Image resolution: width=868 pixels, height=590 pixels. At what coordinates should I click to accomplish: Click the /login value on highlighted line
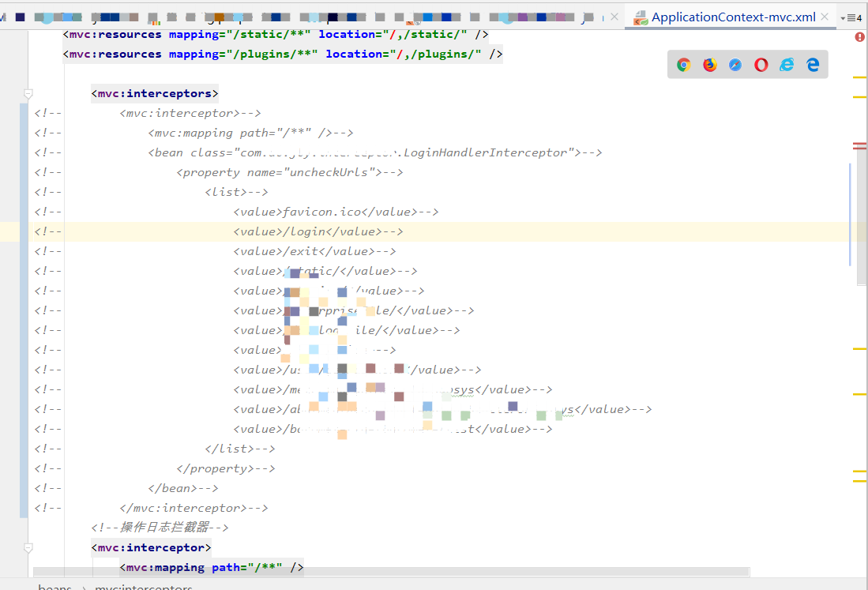(x=318, y=232)
